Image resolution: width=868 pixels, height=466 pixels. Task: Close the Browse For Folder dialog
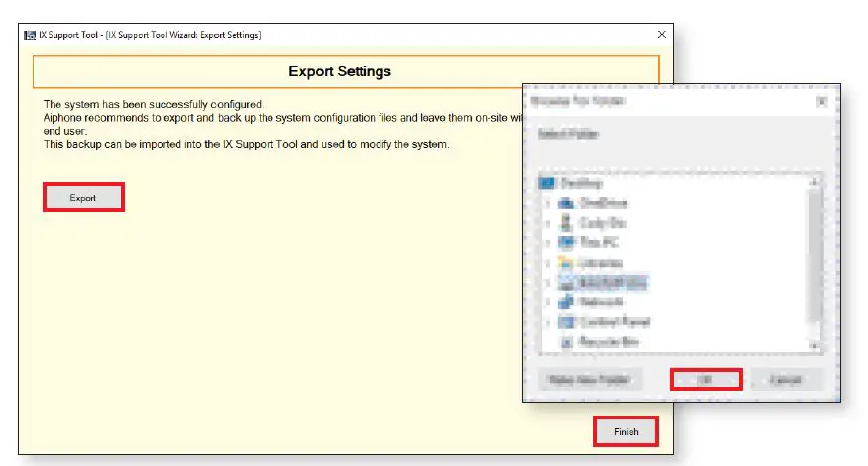(822, 101)
